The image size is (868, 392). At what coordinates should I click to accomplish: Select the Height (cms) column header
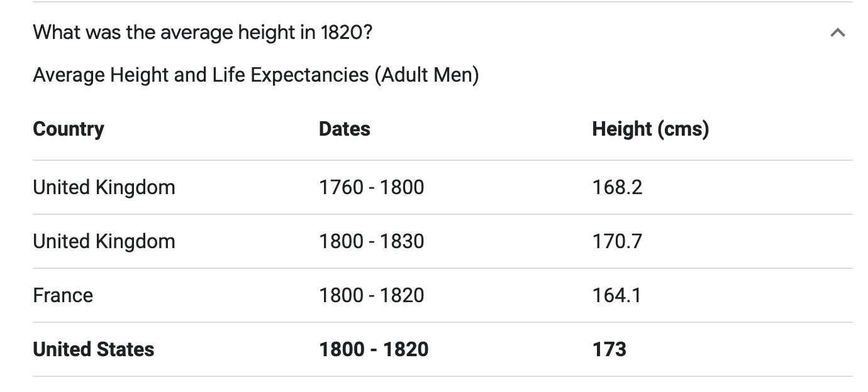[x=650, y=129]
